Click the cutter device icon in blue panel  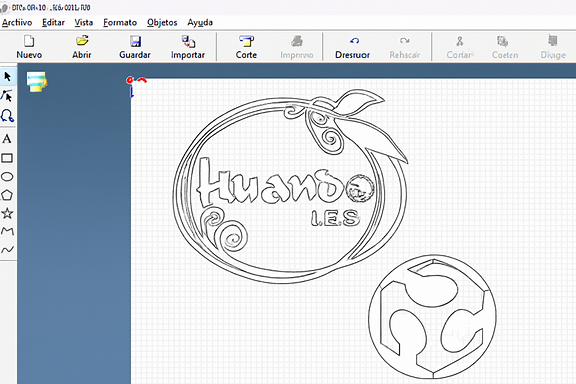(x=37, y=82)
